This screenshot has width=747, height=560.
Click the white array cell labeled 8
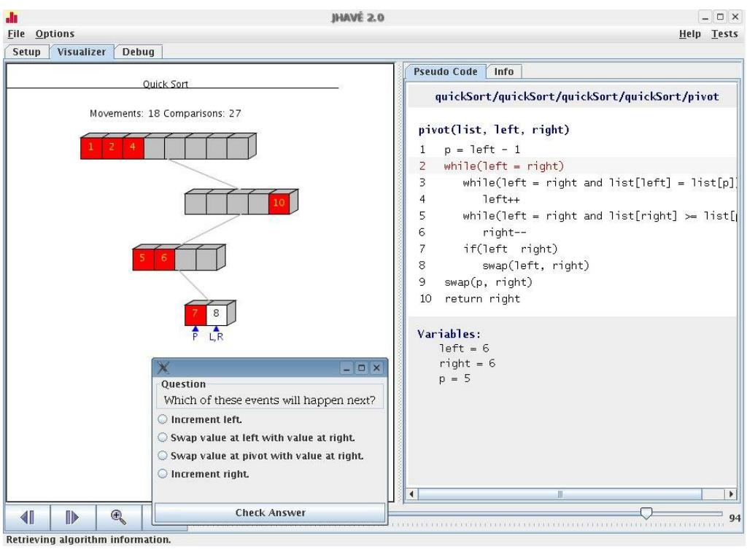point(216,314)
